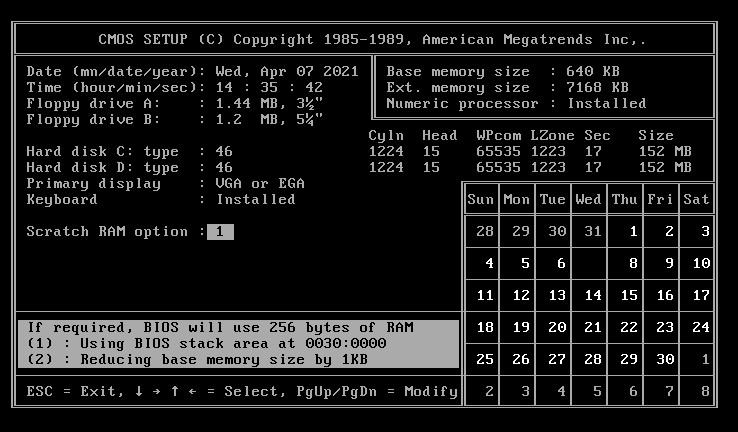The height and width of the screenshot is (432, 738).
Task: Click help line '(2) : Reducing base memory size'
Action: coord(198,360)
